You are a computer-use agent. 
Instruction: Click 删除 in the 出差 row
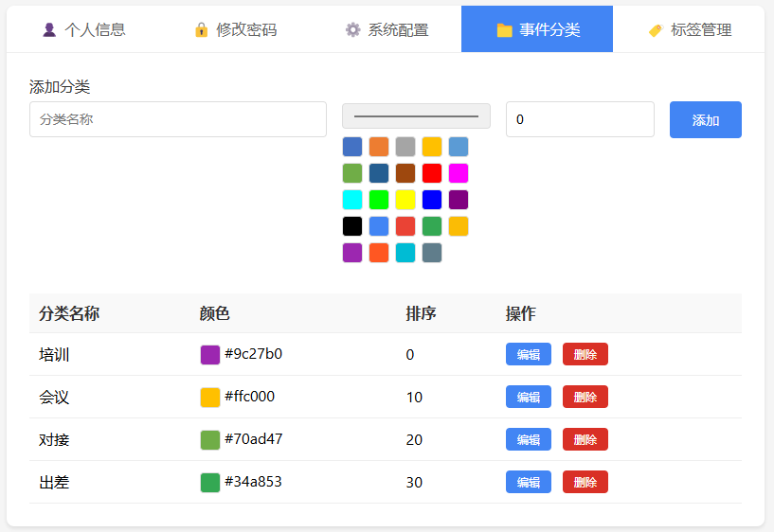point(585,482)
